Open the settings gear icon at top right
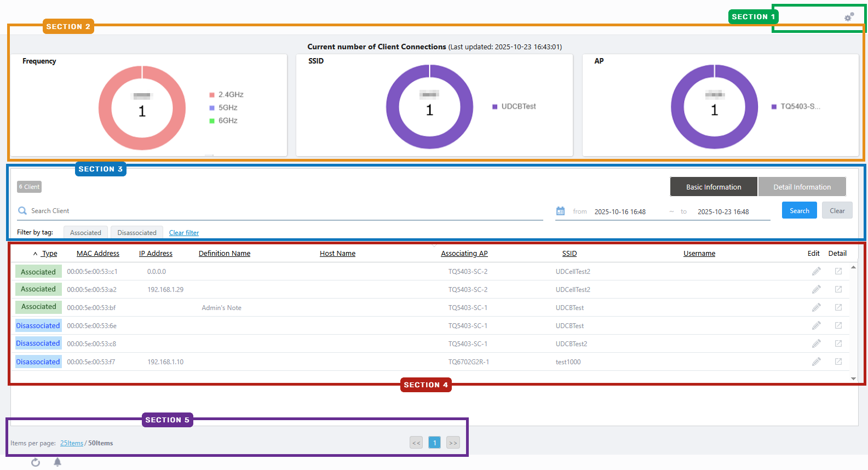This screenshot has height=470, width=868. [849, 17]
